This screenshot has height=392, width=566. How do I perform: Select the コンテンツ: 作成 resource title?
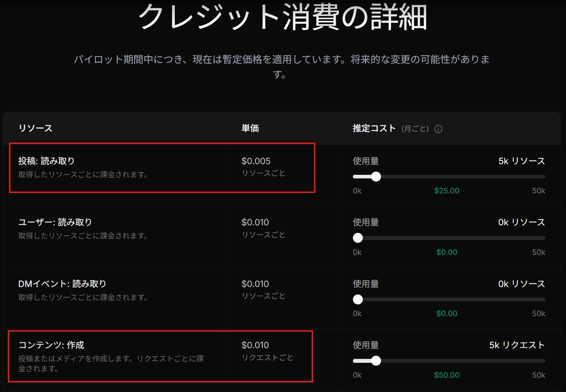[51, 345]
